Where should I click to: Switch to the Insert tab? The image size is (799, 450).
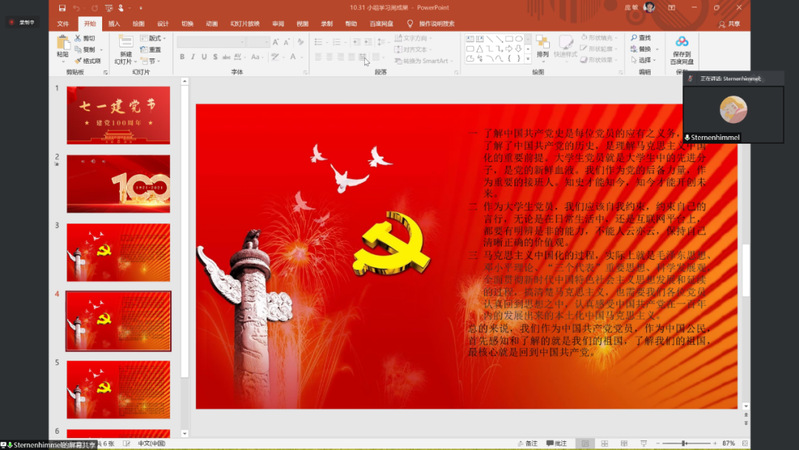(x=114, y=23)
